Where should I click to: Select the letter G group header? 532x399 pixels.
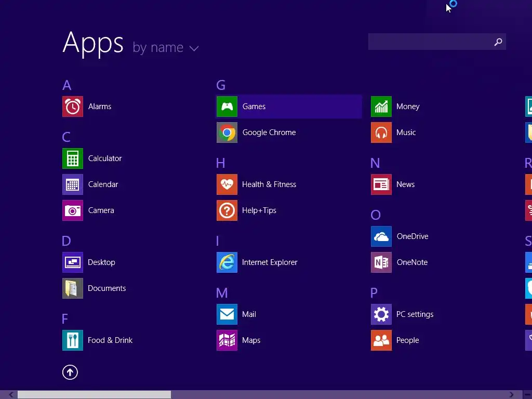221,85
